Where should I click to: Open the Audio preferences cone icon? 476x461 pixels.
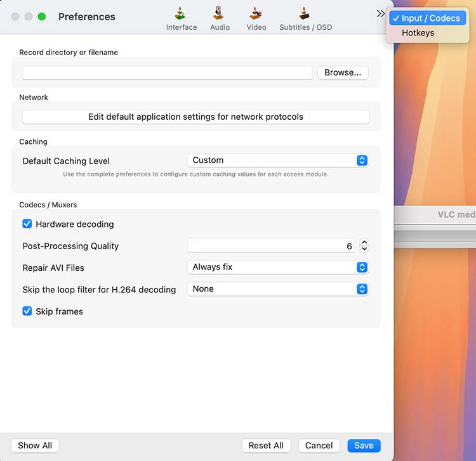pyautogui.click(x=220, y=14)
